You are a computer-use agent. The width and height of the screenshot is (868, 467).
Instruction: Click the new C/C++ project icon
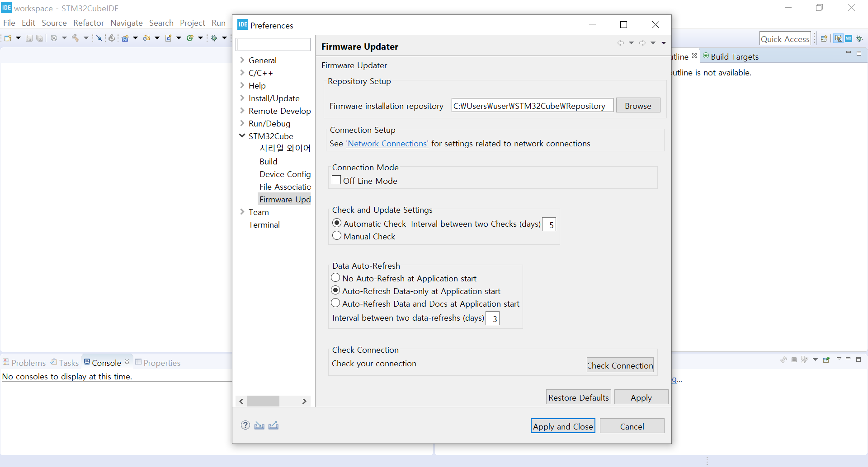[125, 38]
